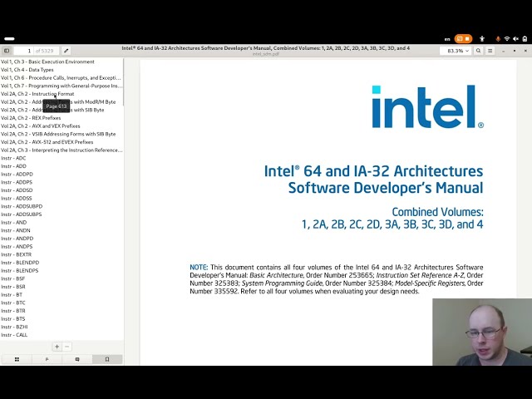Add a bookmark with the plus button
This screenshot has width=532, height=399.
[x=57, y=347]
